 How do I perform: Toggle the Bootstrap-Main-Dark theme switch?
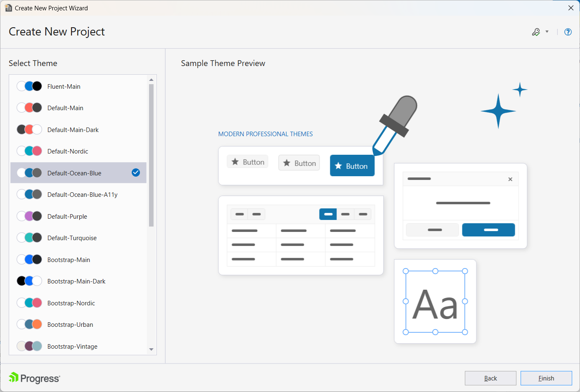point(29,281)
